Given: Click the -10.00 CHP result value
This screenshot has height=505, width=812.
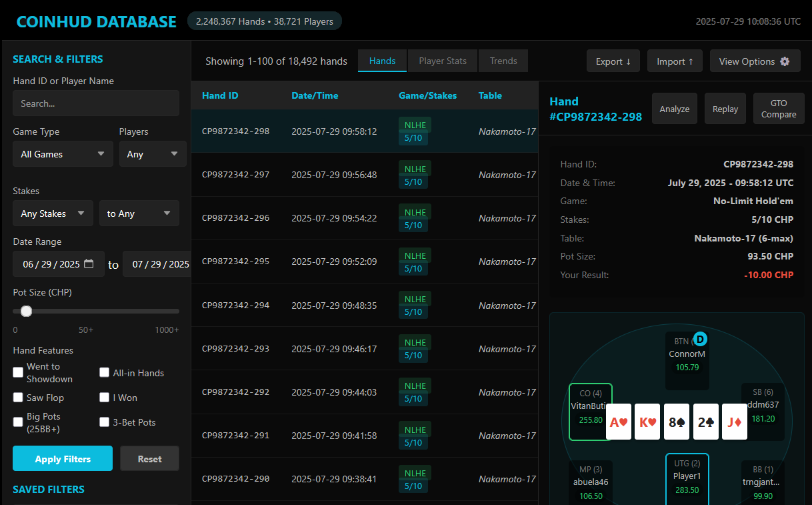Looking at the screenshot, I should click(x=769, y=275).
